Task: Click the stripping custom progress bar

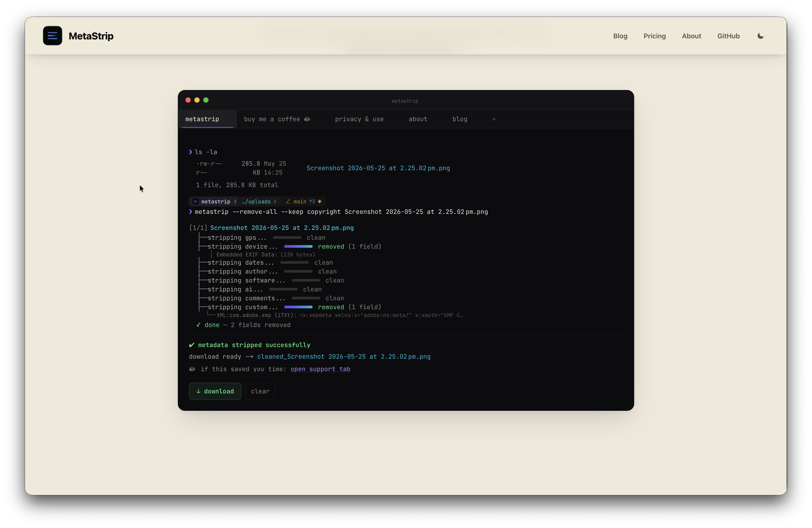Action: 298,307
